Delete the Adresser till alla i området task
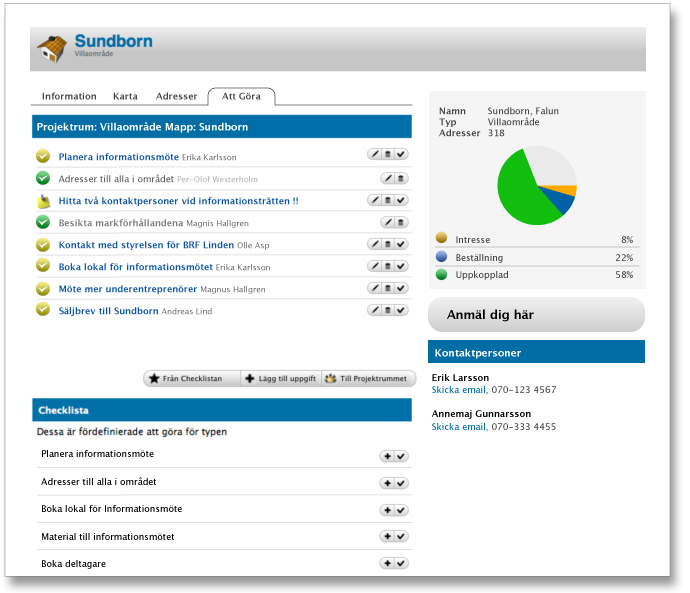 tap(401, 178)
